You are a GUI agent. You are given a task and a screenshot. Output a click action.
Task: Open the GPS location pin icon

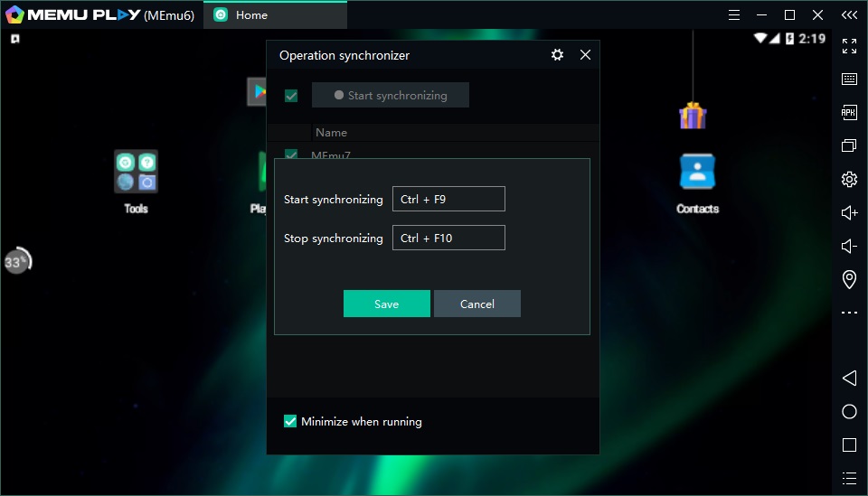(x=849, y=279)
